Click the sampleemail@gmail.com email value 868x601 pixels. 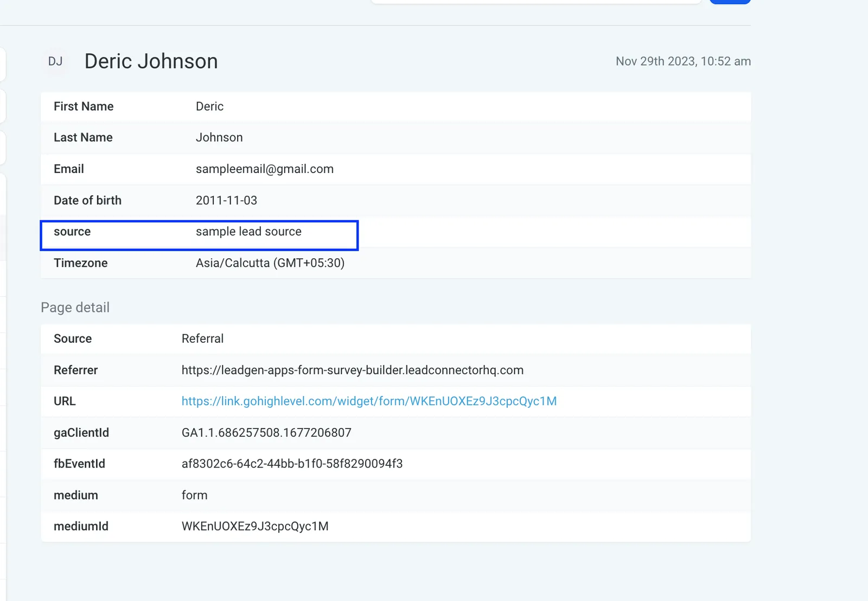tap(265, 169)
